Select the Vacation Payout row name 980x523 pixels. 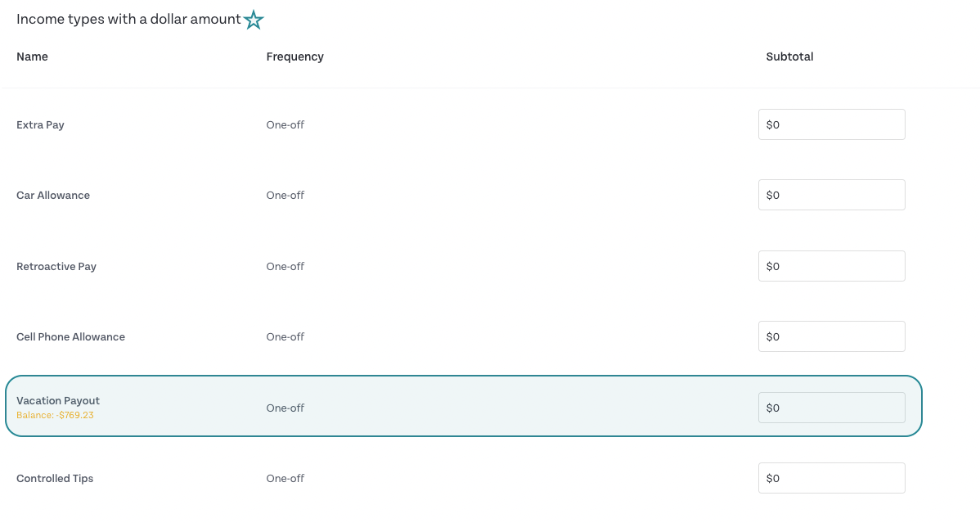58,401
